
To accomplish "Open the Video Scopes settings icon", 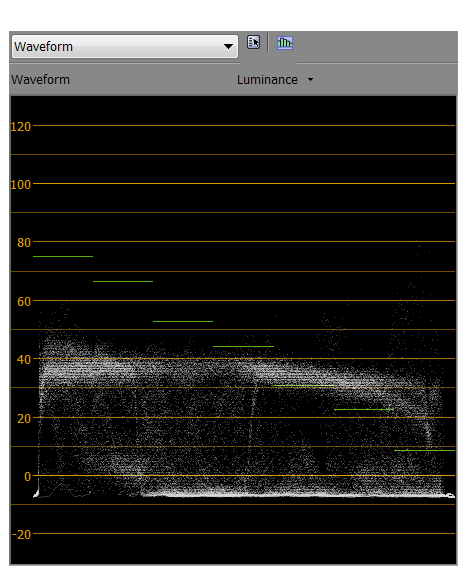I will tap(253, 42).
